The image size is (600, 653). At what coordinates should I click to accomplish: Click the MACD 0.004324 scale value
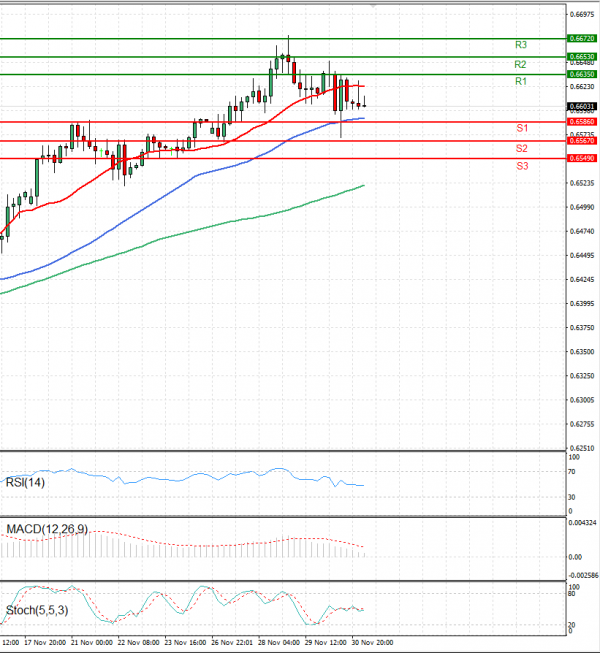583,522
